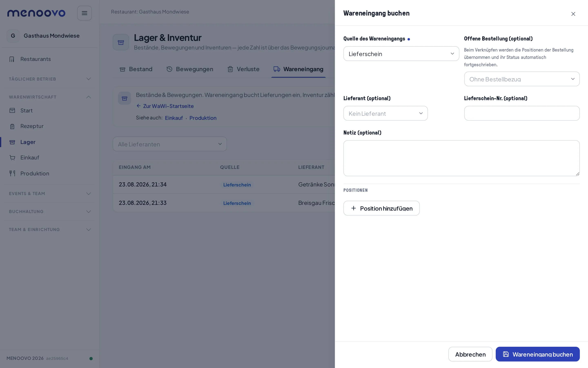The image size is (588, 368).
Task: Click the back arrow next to Zur WaWi-Startseite
Action: pyautogui.click(x=138, y=106)
